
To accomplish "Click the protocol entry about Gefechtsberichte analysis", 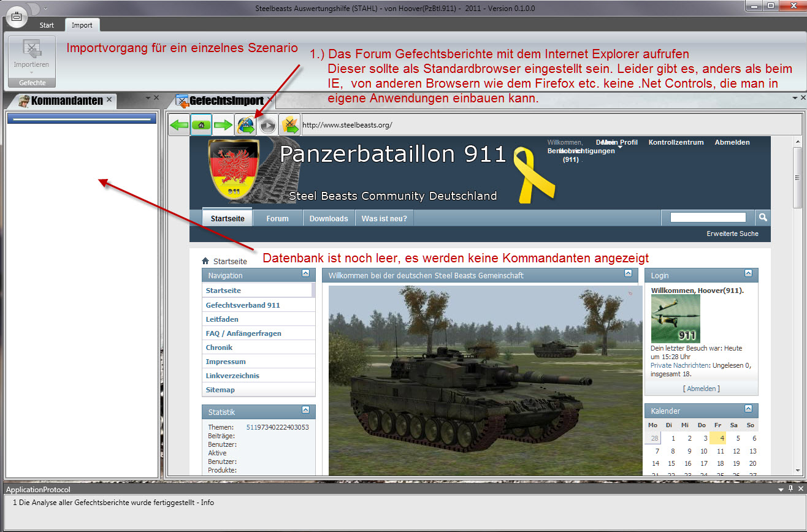I will click(x=113, y=503).
